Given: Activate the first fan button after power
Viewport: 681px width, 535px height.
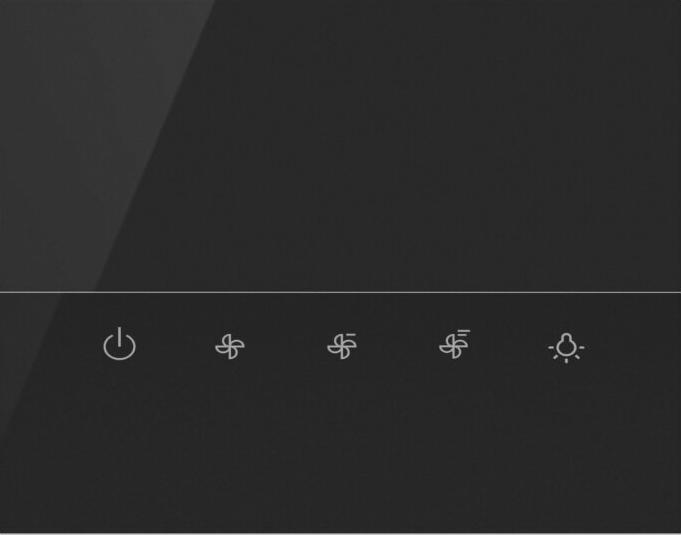Looking at the screenshot, I should pos(230,347).
